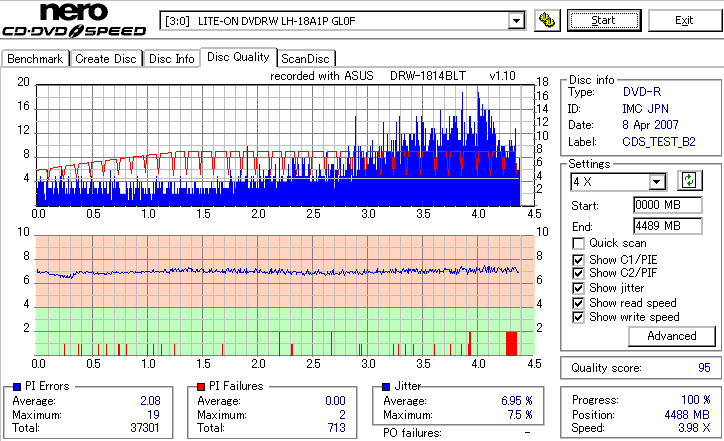This screenshot has height=441, width=724.
Task: Switch to the Disc Info tab
Action: tap(171, 59)
